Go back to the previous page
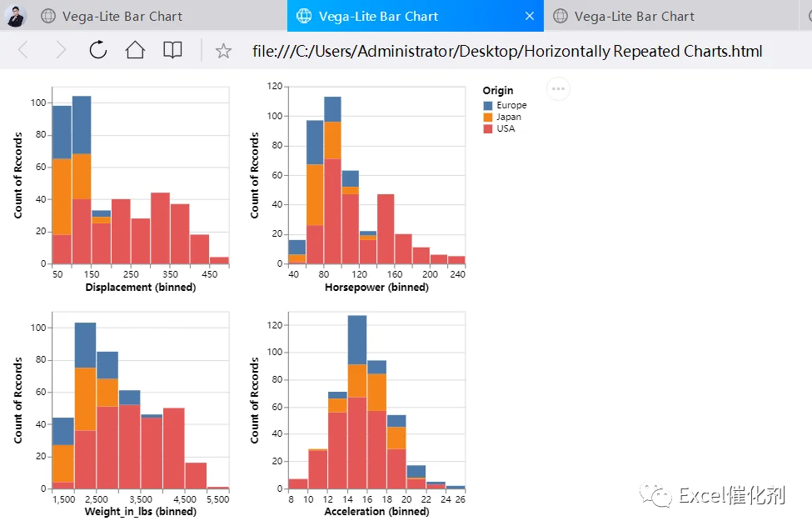 tap(23, 50)
